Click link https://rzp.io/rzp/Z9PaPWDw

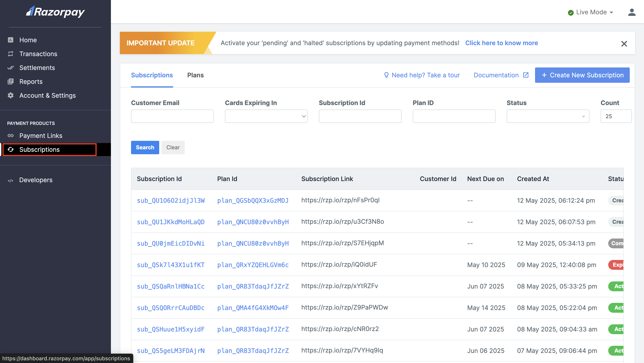pos(345,308)
